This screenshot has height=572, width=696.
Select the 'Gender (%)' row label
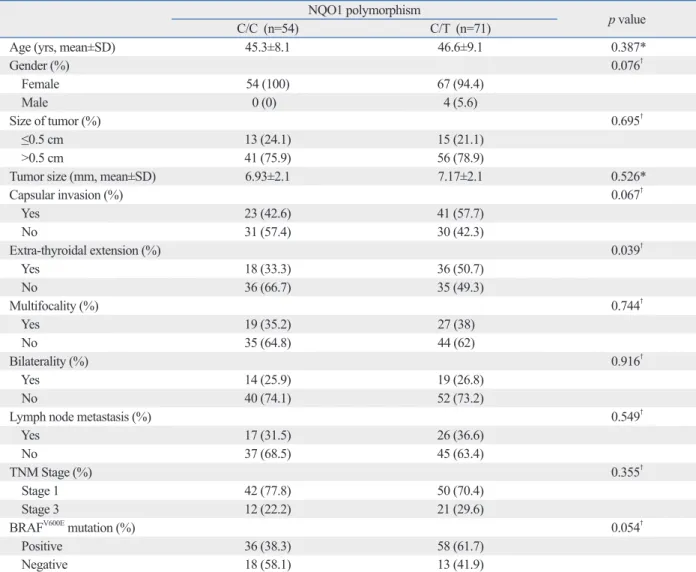(x=39, y=66)
